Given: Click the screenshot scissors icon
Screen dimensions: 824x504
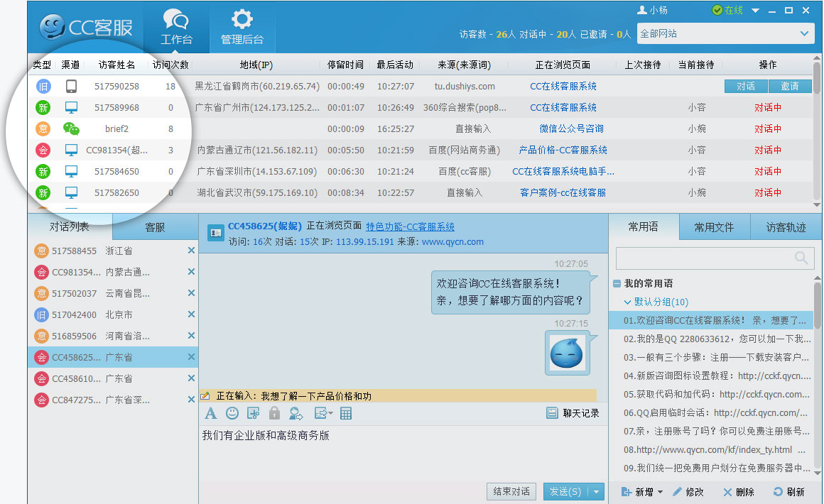Looking at the screenshot, I should (x=253, y=413).
